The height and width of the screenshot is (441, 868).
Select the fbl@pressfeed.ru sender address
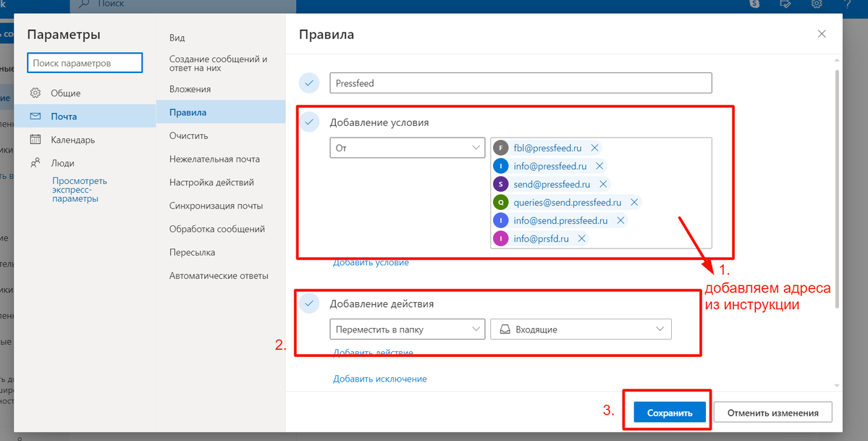click(x=547, y=148)
